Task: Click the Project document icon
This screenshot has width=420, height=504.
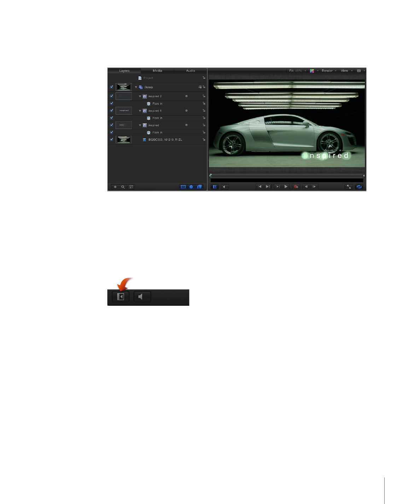Action: 140,78
